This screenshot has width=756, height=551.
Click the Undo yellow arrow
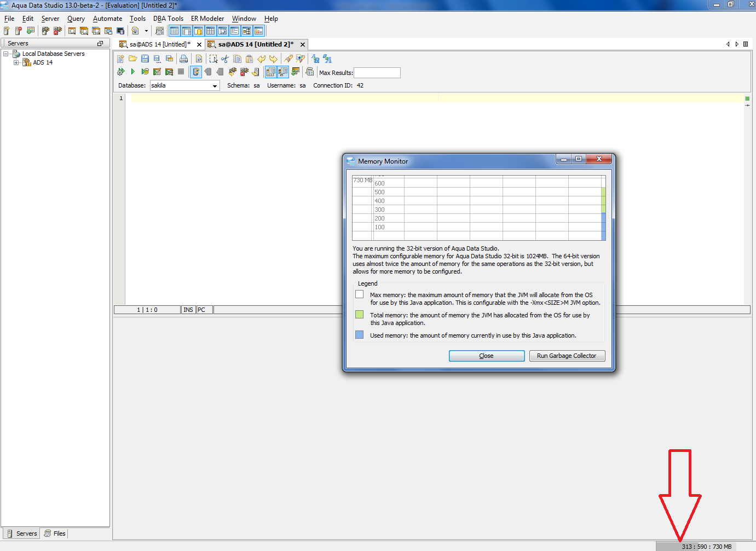coord(261,59)
